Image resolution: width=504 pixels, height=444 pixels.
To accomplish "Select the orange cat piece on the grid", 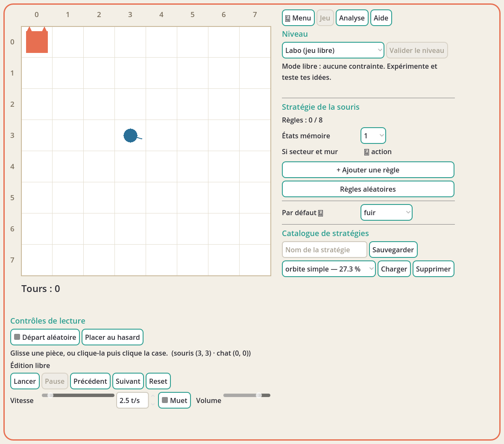I will tap(37, 40).
